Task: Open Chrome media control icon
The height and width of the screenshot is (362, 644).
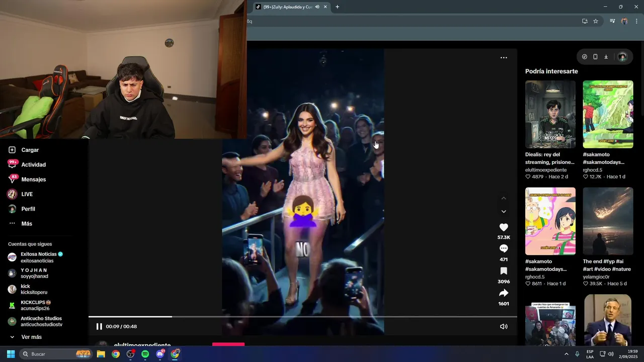Action: click(612, 21)
